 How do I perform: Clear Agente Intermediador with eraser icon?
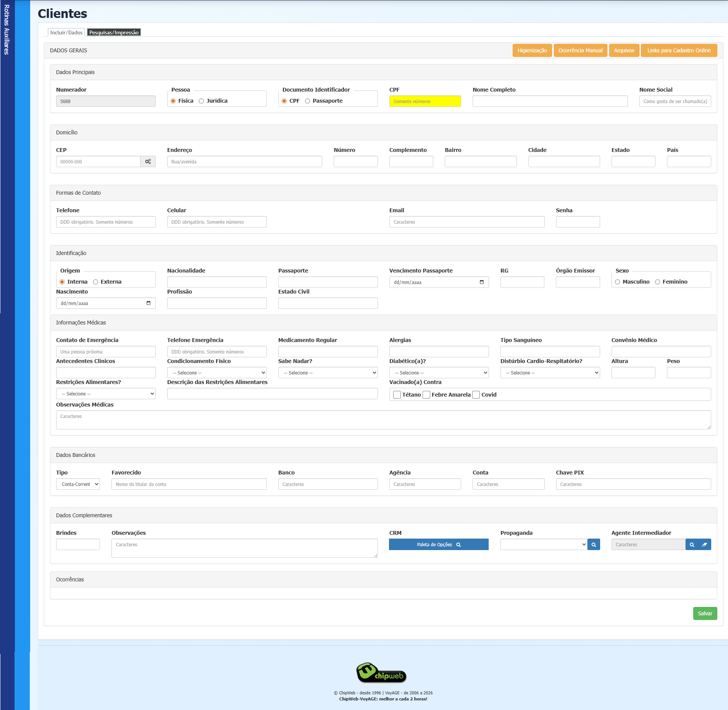click(x=704, y=545)
